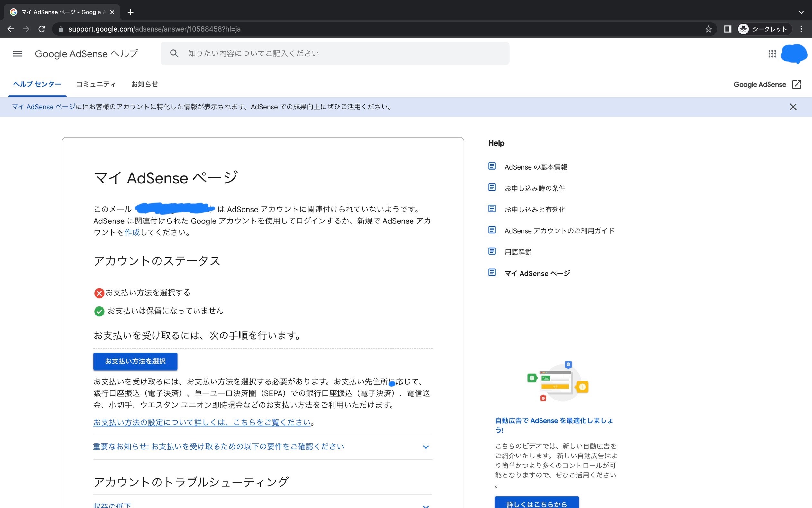Click the browser address bar URL

(154, 29)
